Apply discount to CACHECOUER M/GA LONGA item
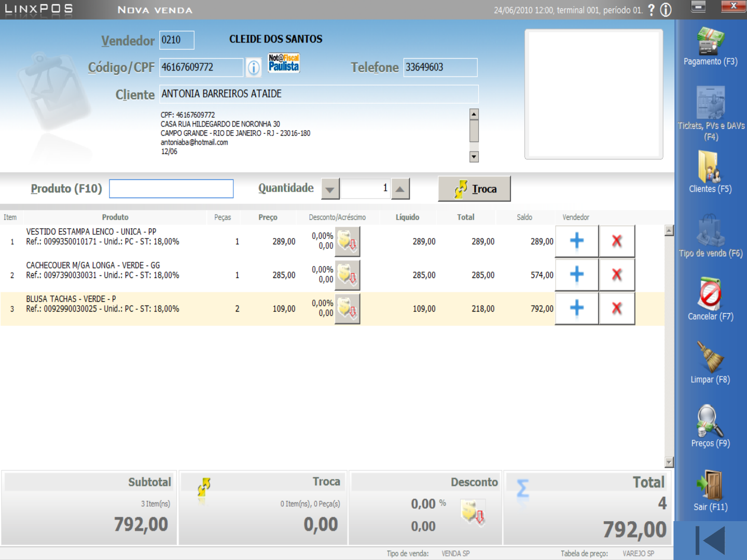This screenshot has width=747, height=560. (347, 275)
